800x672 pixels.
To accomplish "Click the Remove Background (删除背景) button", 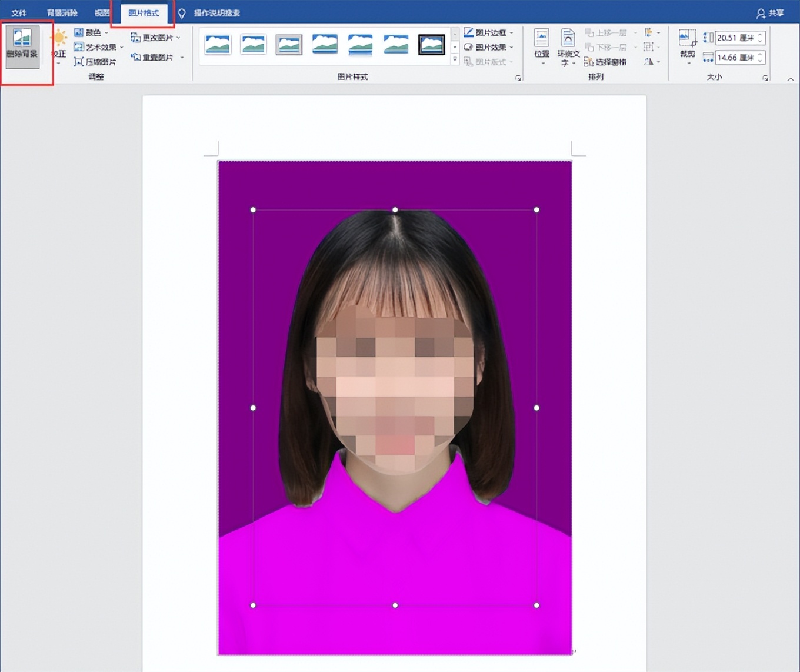I will coord(22,45).
